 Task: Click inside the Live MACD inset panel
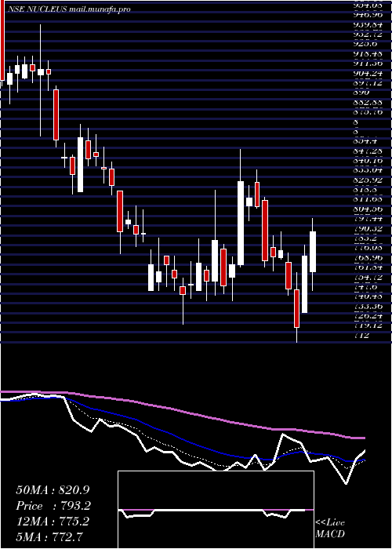[216, 510]
